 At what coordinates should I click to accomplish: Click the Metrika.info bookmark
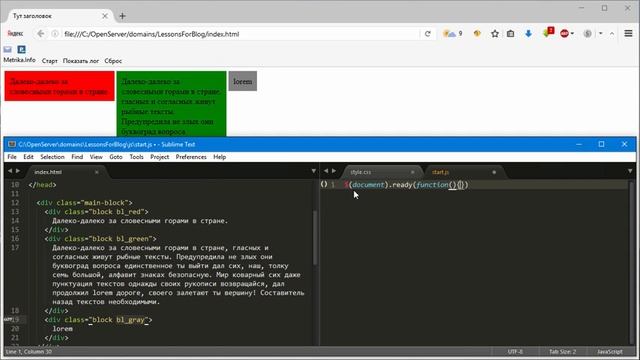point(19,60)
